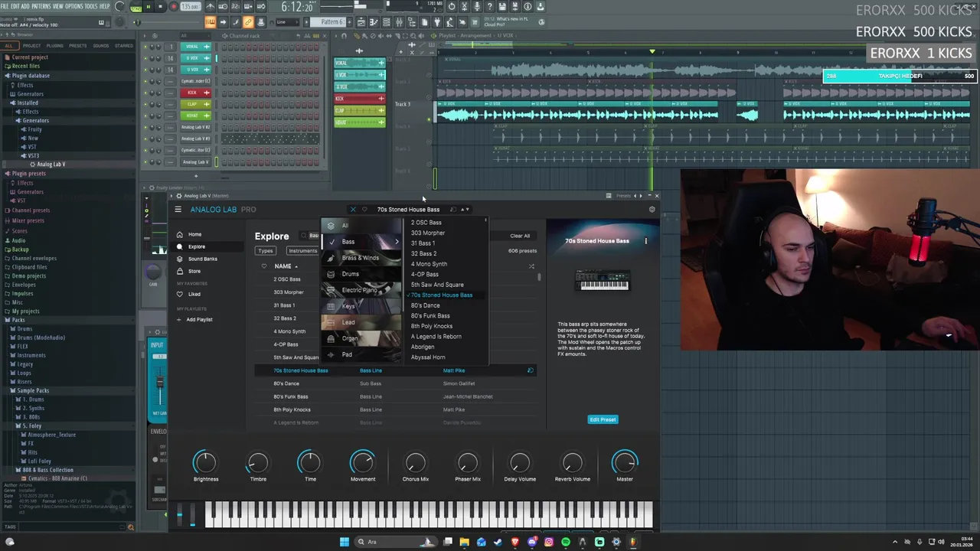Go to Analog Lab Home
Image resolution: width=980 pixels, height=551 pixels.
click(x=194, y=234)
